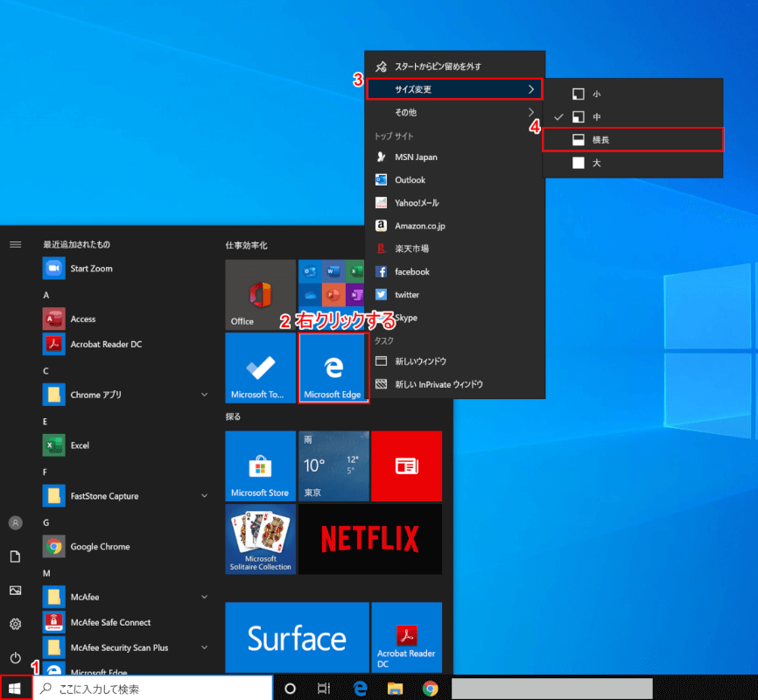Open the Surface tile
The width and height of the screenshot is (758, 700).
(297, 637)
